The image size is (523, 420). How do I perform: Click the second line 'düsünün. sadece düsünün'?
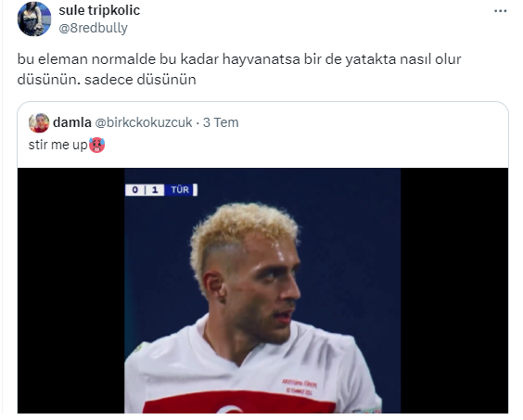pos(107,80)
